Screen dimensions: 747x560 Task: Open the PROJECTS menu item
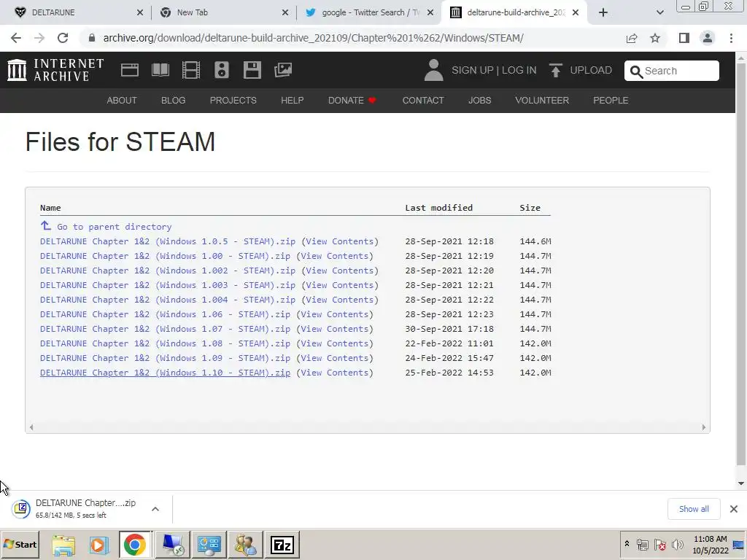coord(233,101)
